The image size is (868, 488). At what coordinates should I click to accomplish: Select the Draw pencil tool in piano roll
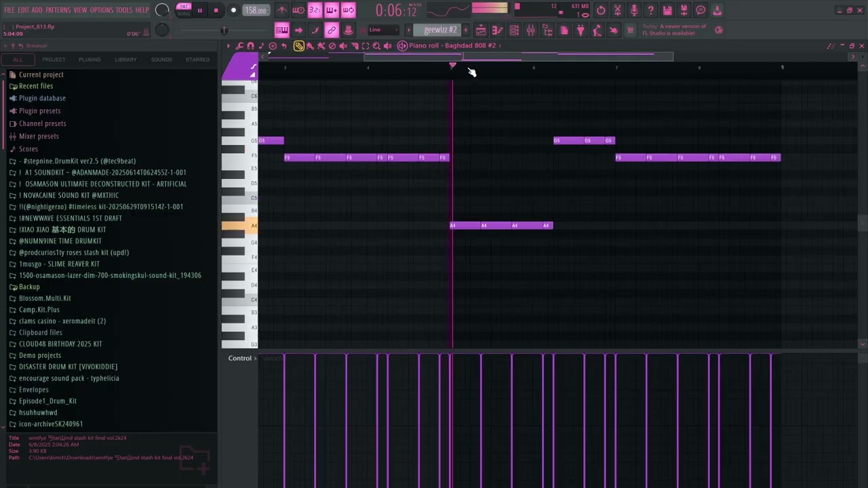298,46
